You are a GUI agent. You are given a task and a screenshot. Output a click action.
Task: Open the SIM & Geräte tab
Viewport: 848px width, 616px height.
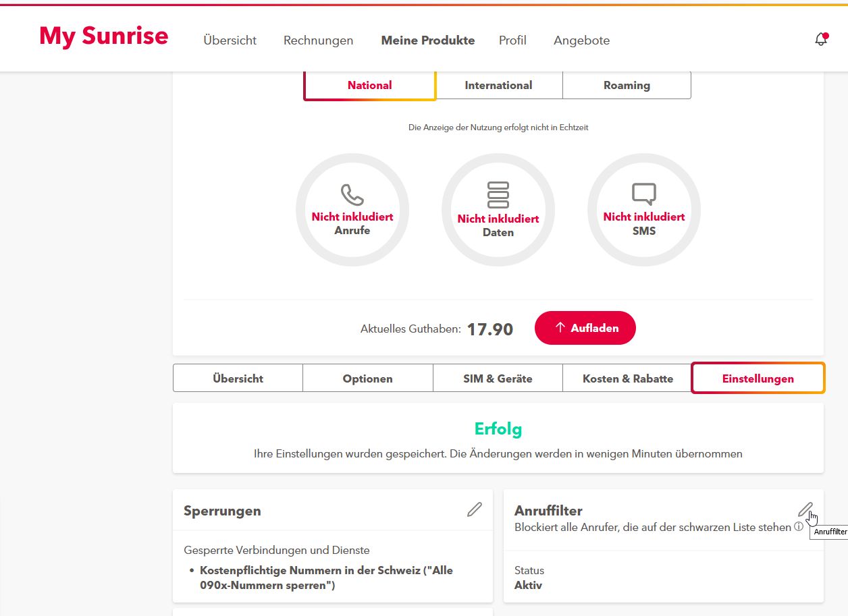click(x=498, y=379)
